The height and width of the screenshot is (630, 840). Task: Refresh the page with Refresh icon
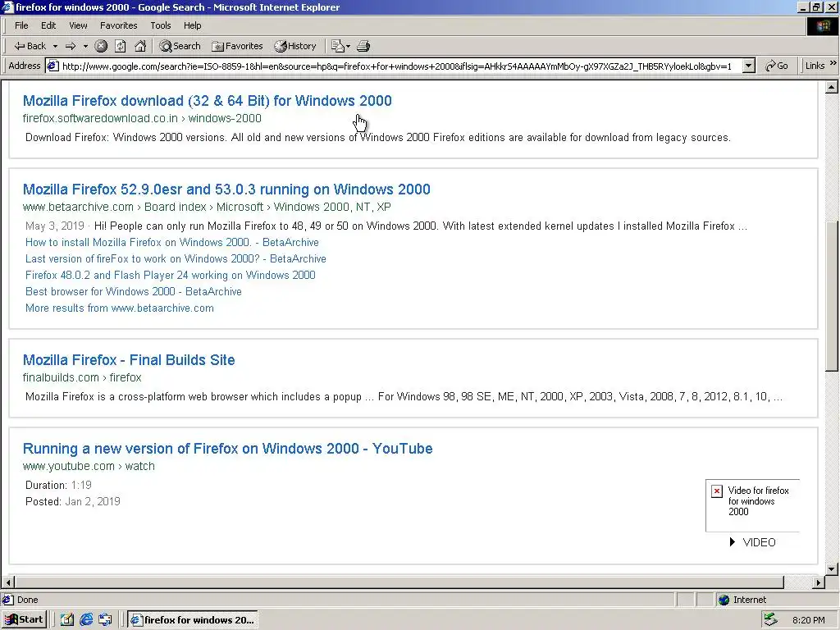[121, 46]
